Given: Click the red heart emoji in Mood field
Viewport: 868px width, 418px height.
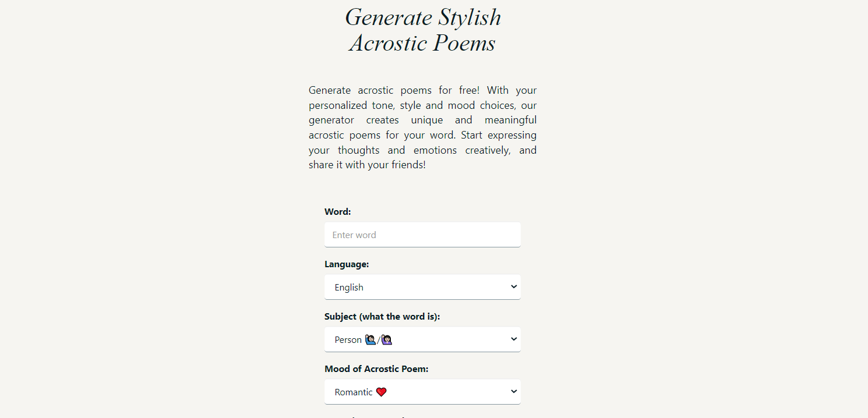Looking at the screenshot, I should (381, 392).
